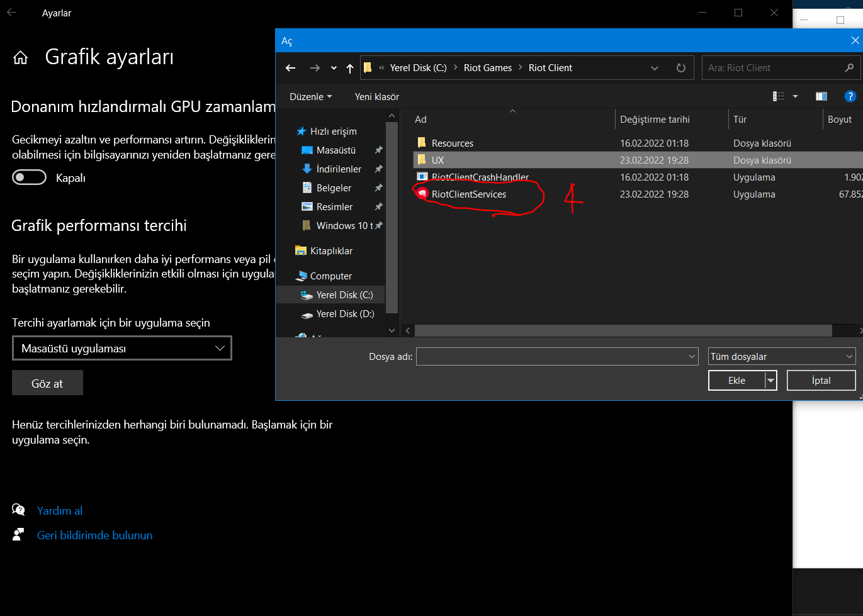Viewport: 863px width, 616px height.
Task: Select Computer in the navigation pane
Action: pyautogui.click(x=331, y=276)
